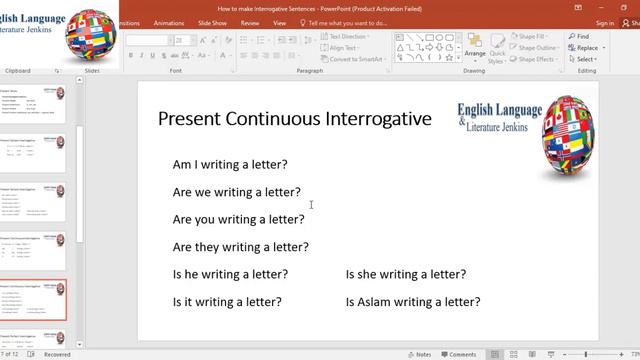Image resolution: width=640 pixels, height=360 pixels.
Task: Toggle Notes pane in status bar
Action: [420, 355]
